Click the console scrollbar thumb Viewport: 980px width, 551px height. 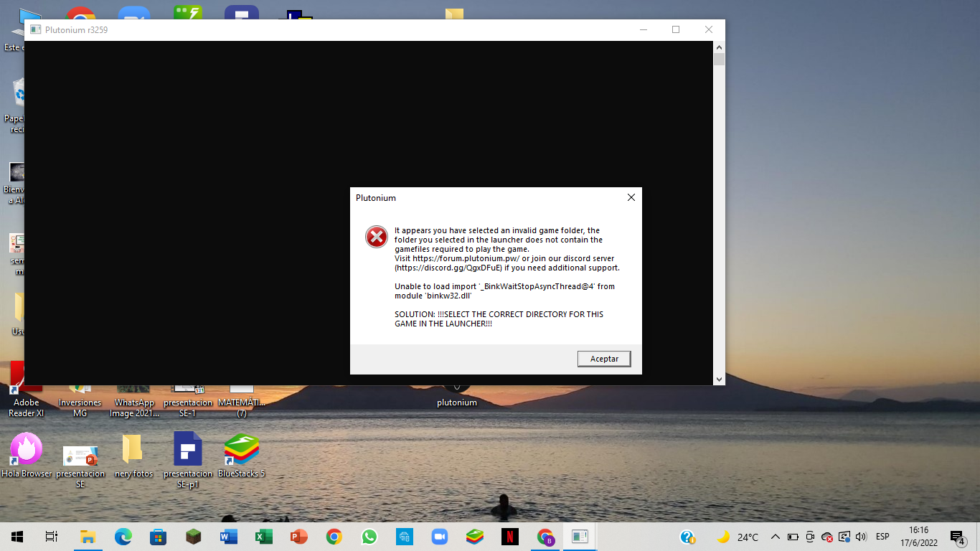pyautogui.click(x=719, y=59)
